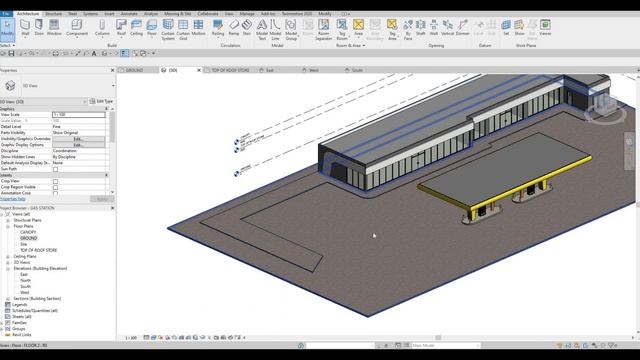Expand the 3D Views tree node
Viewport: 640px width, 360px height.
click(x=8, y=263)
